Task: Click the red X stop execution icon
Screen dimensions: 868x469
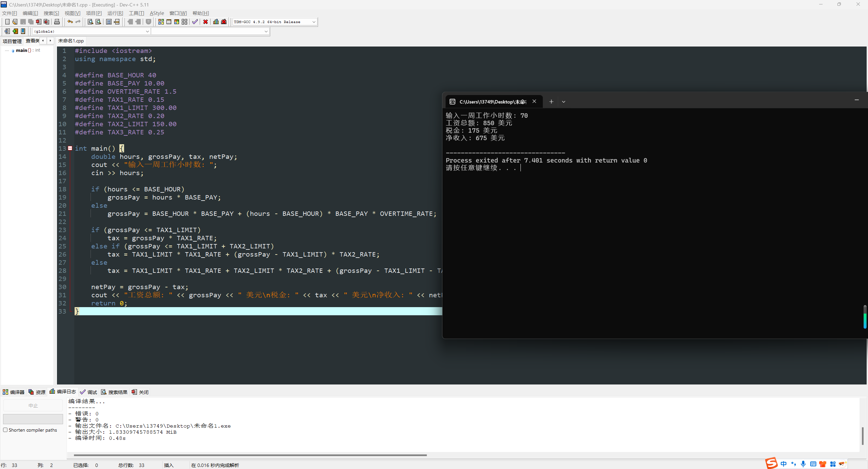Action: click(205, 22)
